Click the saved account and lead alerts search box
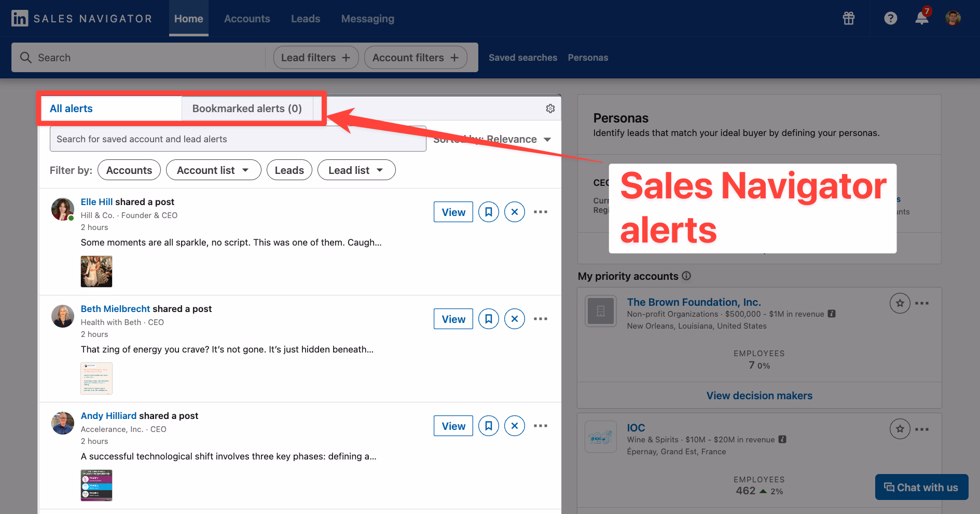Viewport: 980px width, 514px height. [238, 139]
